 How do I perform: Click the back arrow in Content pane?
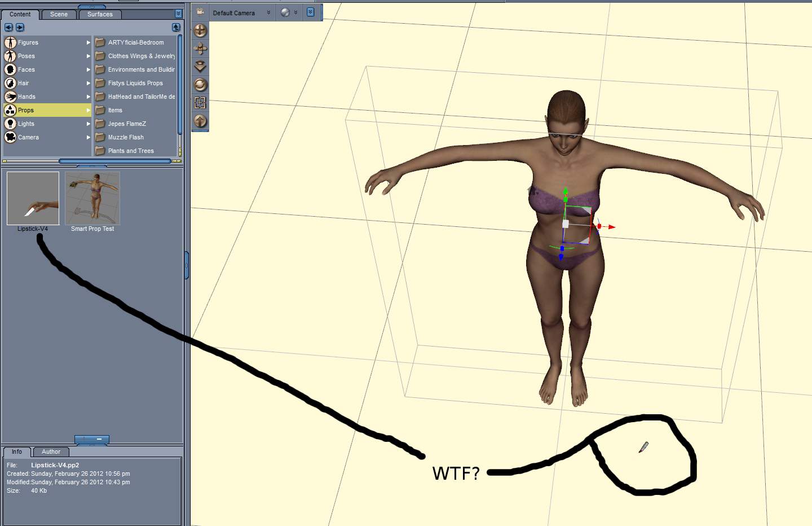pyautogui.click(x=8, y=27)
